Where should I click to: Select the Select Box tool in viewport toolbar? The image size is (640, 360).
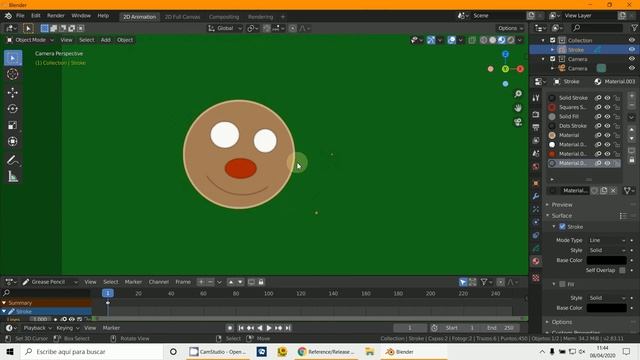pyautogui.click(x=13, y=58)
